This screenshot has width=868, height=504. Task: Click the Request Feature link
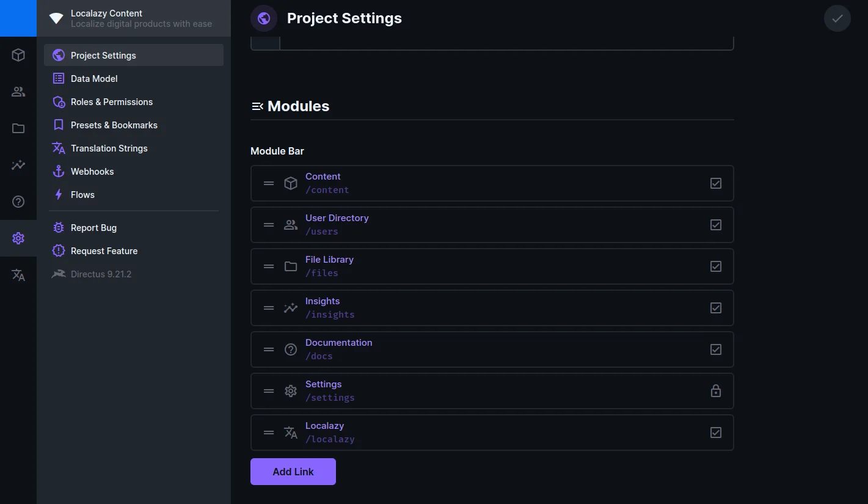pyautogui.click(x=104, y=251)
